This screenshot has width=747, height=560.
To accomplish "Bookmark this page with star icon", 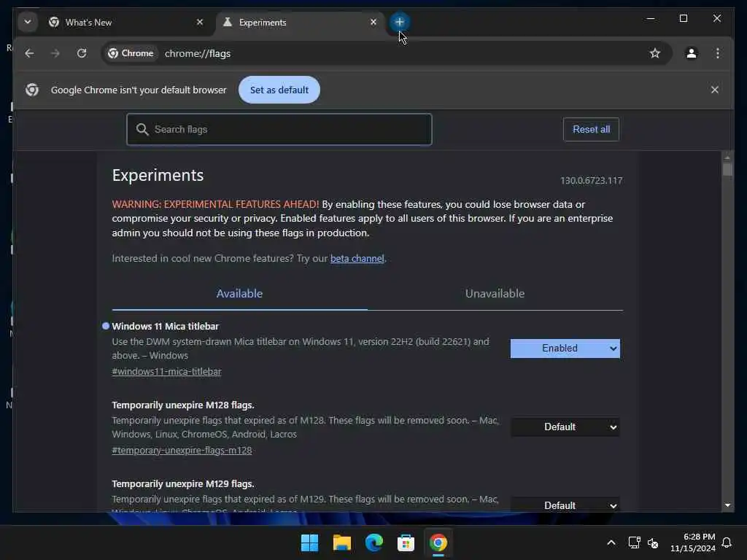I will pyautogui.click(x=655, y=53).
